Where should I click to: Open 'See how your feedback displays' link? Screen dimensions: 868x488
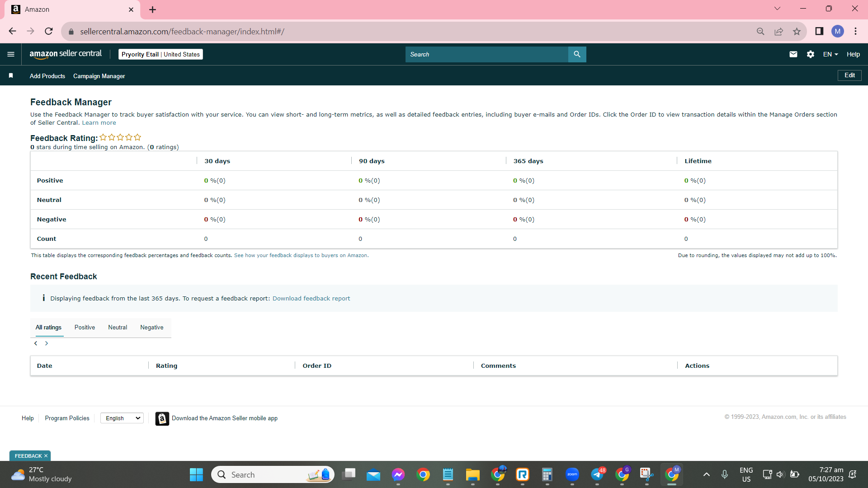[301, 255]
